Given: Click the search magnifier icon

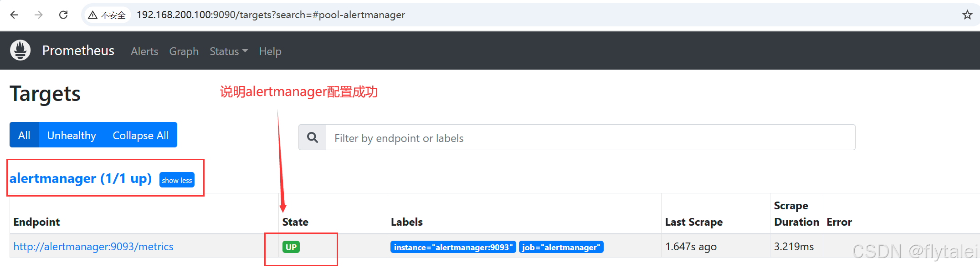Looking at the screenshot, I should [313, 137].
